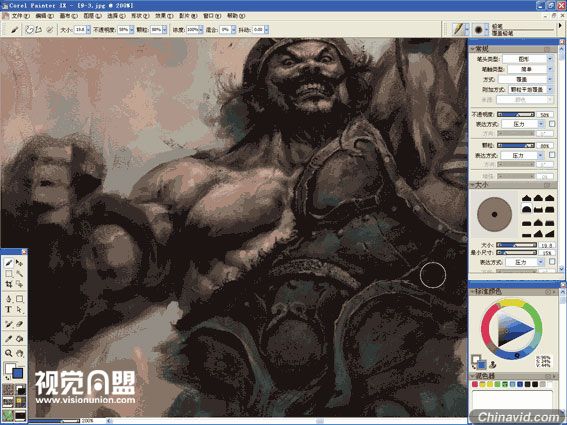Screen dimensions: 567x425
Task: Select the Magic Wand tool
Action: point(20,273)
